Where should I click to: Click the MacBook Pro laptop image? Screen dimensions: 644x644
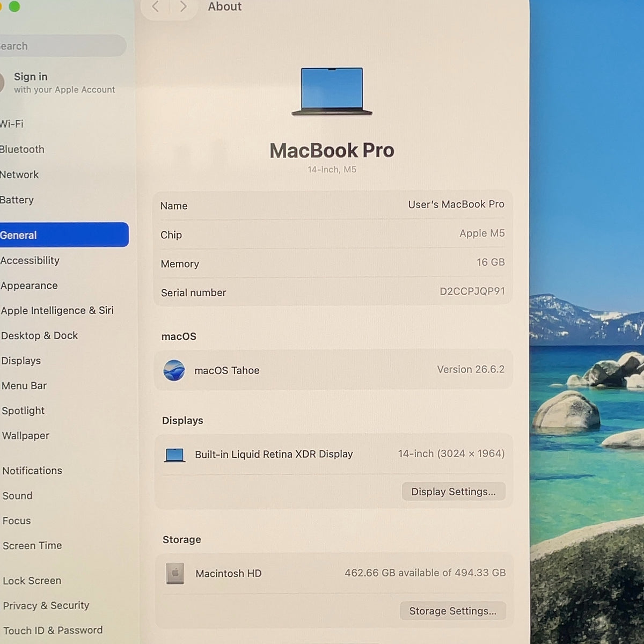click(332, 91)
